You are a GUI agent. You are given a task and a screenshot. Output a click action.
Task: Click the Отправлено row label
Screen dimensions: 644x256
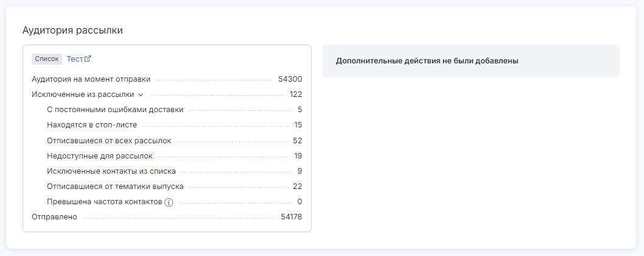[54, 217]
